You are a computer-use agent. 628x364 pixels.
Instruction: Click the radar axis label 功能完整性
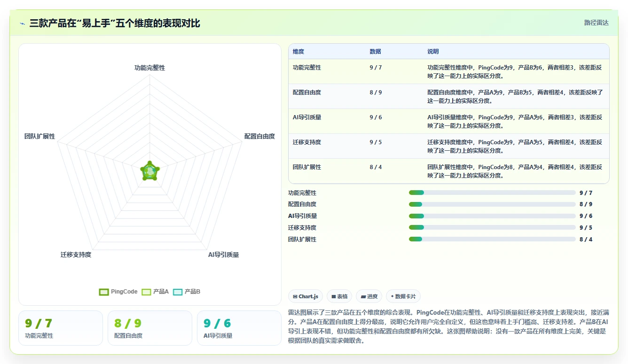(x=149, y=68)
